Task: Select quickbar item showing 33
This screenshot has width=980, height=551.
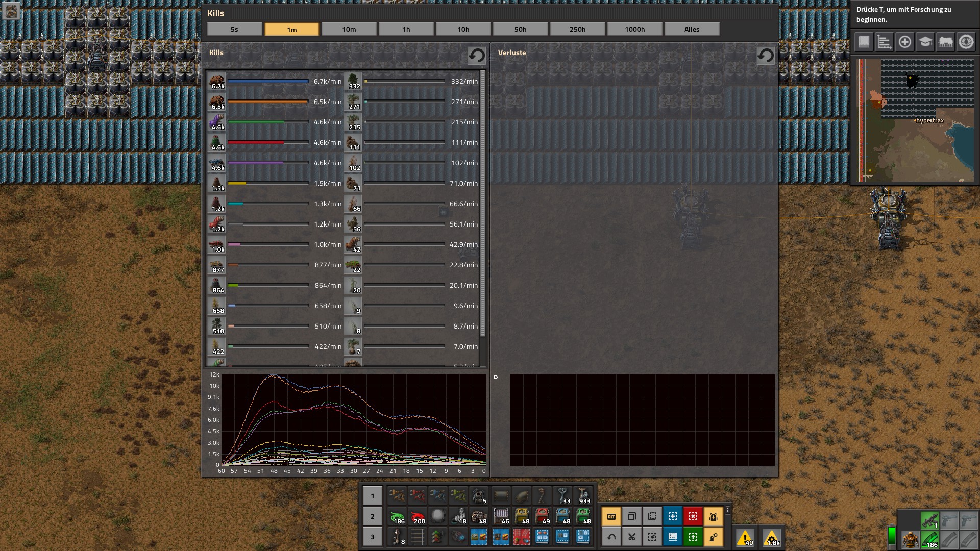Action: click(562, 496)
